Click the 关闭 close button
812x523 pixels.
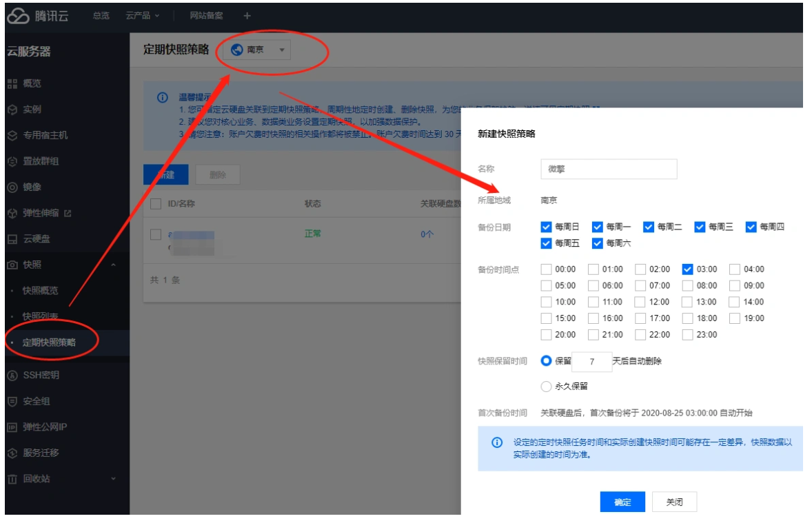[x=674, y=502]
